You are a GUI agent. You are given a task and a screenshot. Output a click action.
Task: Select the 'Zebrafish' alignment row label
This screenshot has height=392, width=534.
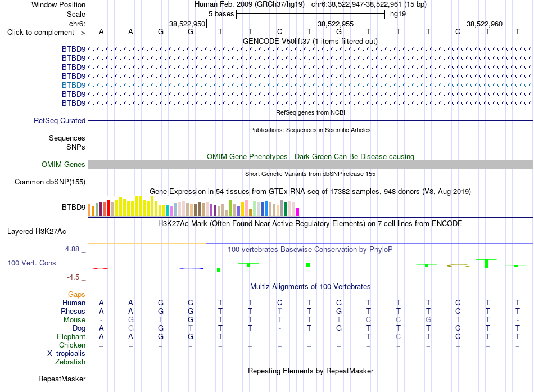[x=70, y=362]
